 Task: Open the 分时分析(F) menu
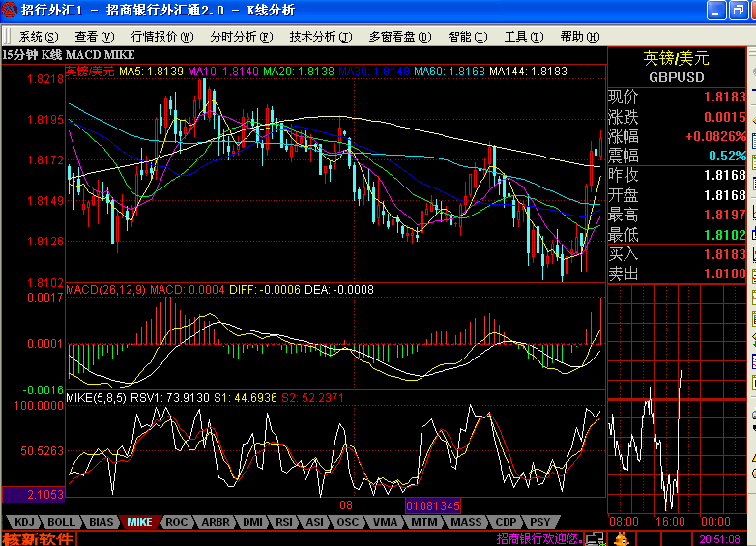click(242, 37)
